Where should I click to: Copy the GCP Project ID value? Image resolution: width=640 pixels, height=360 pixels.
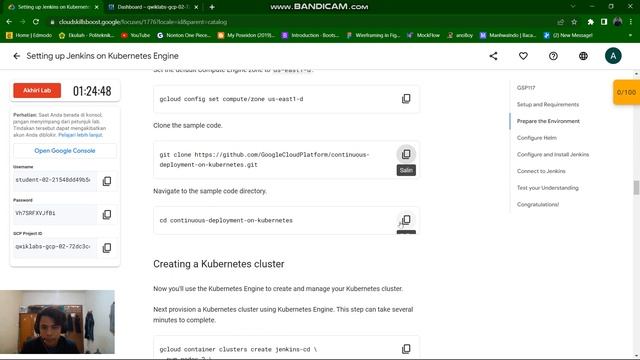[x=107, y=248]
